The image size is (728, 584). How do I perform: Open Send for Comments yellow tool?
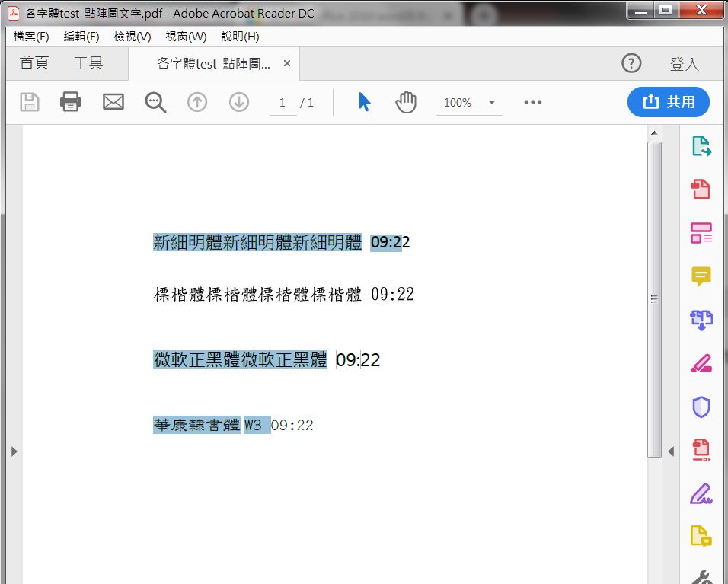(x=701, y=537)
